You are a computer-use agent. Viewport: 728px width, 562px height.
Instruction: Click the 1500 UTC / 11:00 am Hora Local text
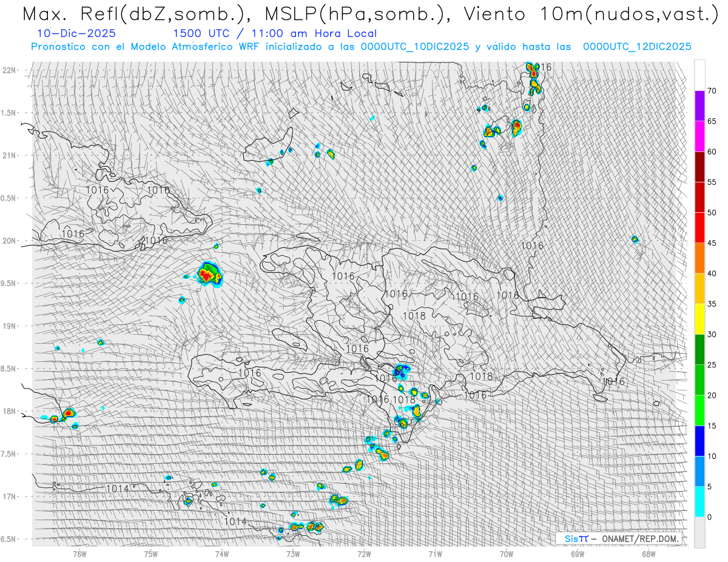(275, 34)
